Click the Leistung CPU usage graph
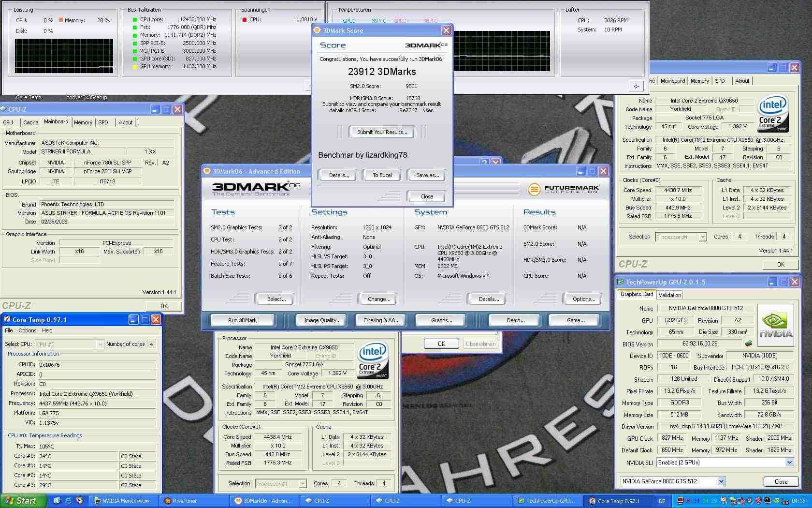 pyautogui.click(x=64, y=56)
